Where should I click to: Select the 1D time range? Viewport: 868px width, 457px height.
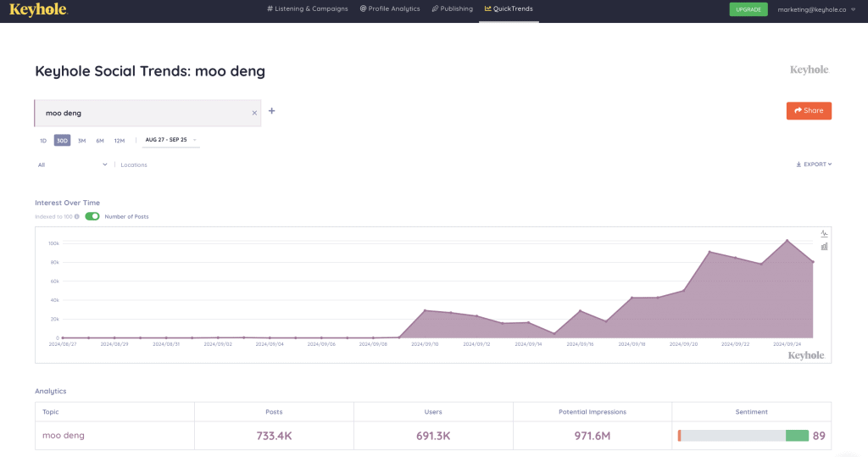click(43, 141)
